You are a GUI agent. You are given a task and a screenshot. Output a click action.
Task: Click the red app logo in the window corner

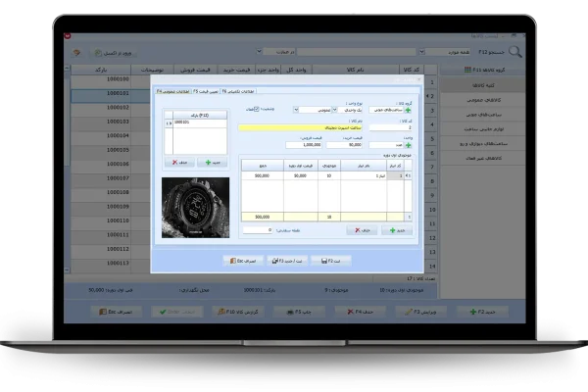pos(68,36)
